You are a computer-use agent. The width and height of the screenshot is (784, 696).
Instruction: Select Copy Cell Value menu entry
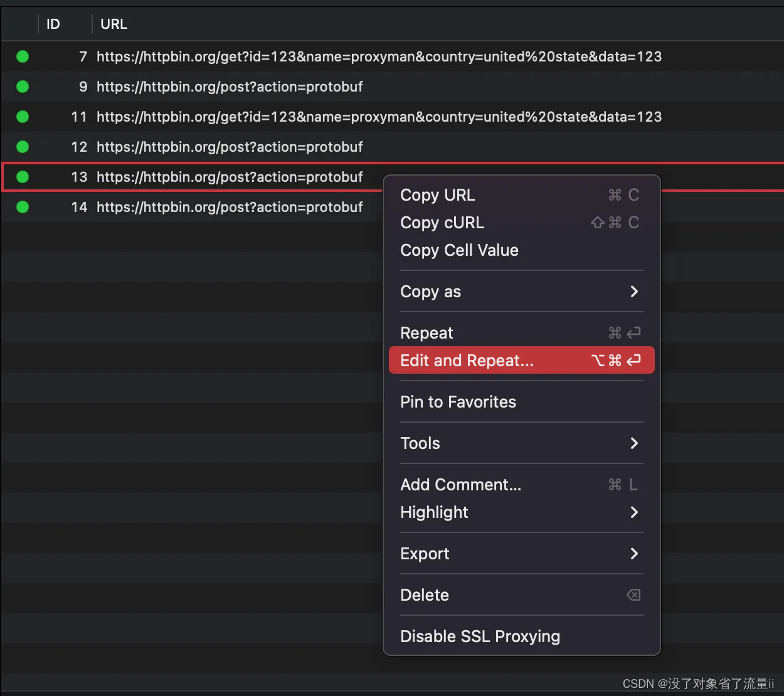(x=521, y=250)
